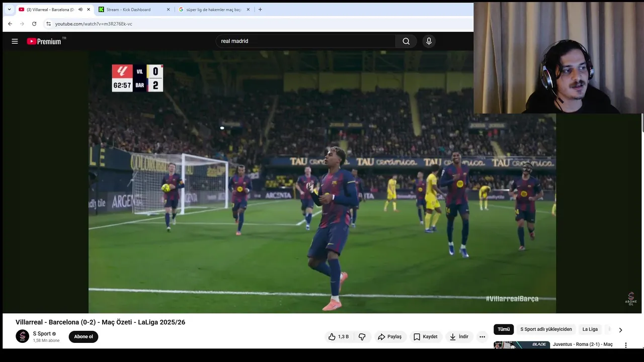
Task: Select the La Liga filter chip
Action: [590, 329]
